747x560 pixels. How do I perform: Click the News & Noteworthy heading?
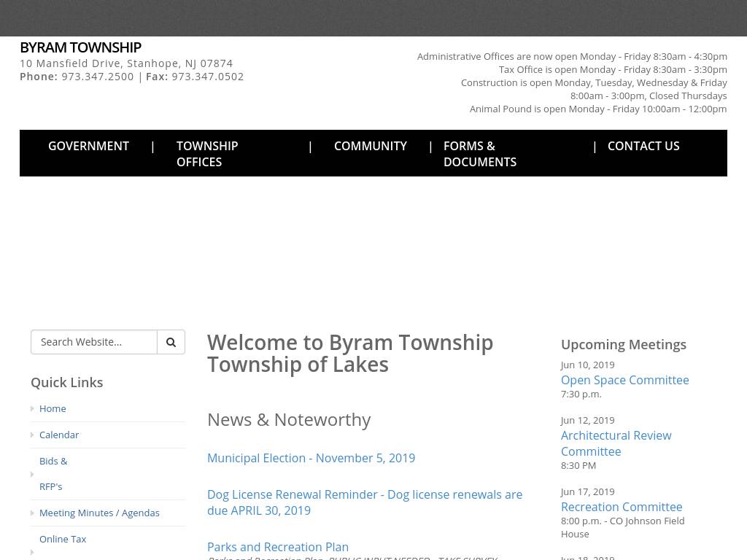289,419
